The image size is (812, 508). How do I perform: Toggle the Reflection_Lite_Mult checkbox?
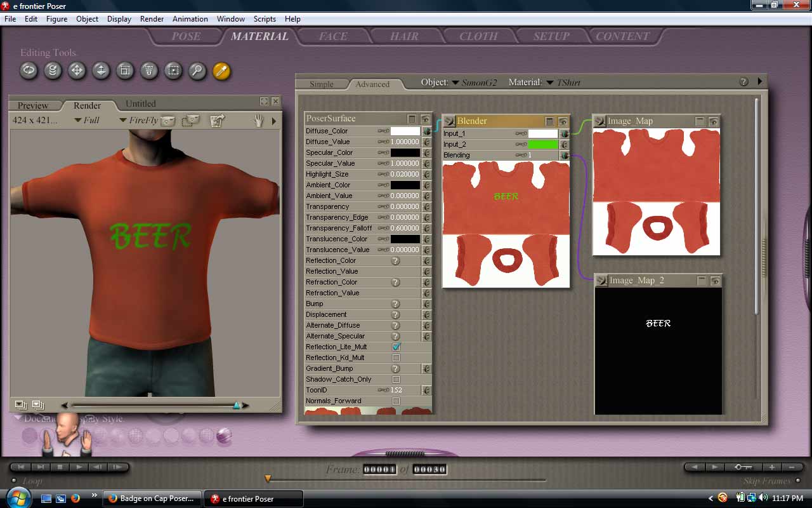(396, 347)
